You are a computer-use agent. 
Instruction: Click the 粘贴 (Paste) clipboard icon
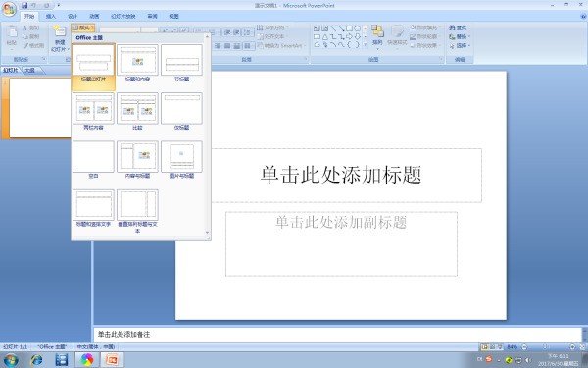click(x=12, y=32)
